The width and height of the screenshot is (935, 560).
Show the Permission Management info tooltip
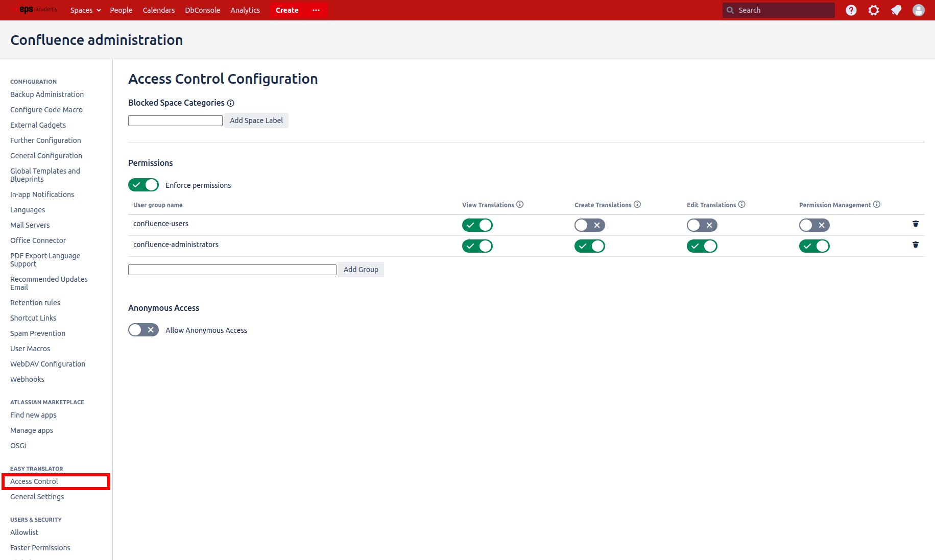point(877,204)
